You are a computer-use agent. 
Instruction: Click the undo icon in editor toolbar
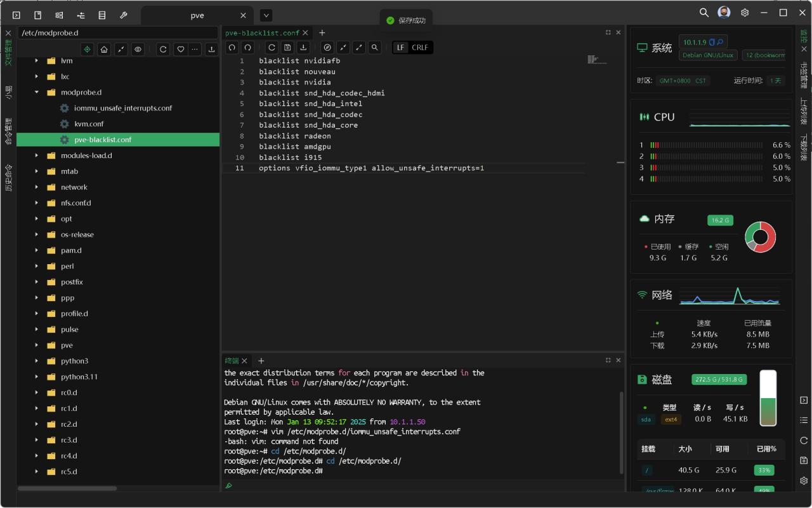tap(232, 47)
